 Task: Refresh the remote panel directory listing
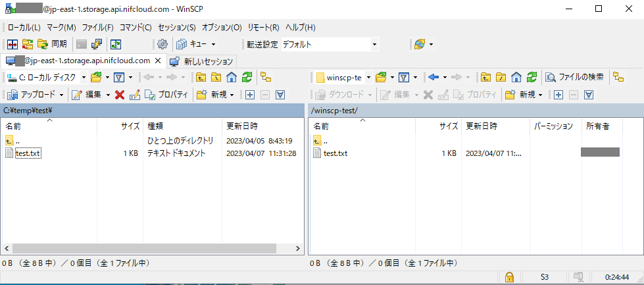click(x=532, y=77)
